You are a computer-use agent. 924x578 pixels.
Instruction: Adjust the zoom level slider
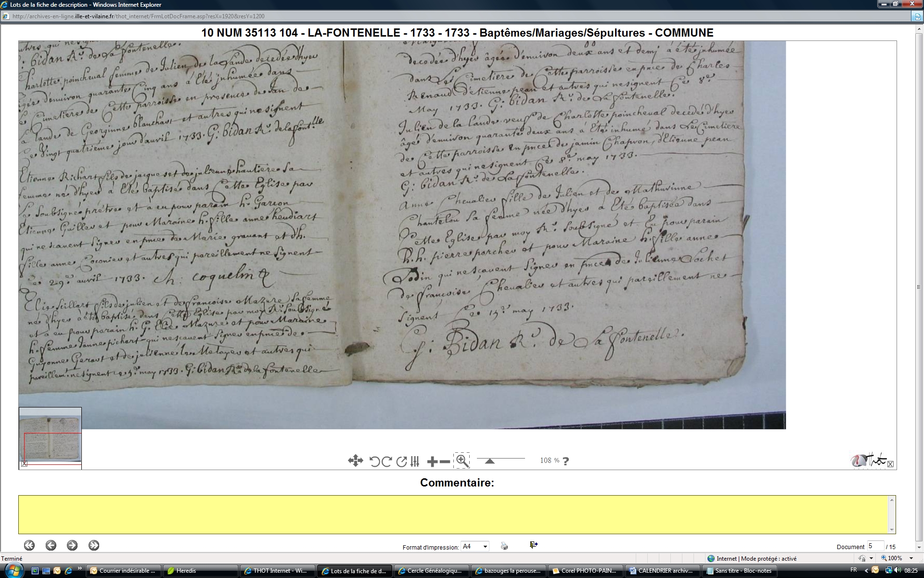coord(490,461)
